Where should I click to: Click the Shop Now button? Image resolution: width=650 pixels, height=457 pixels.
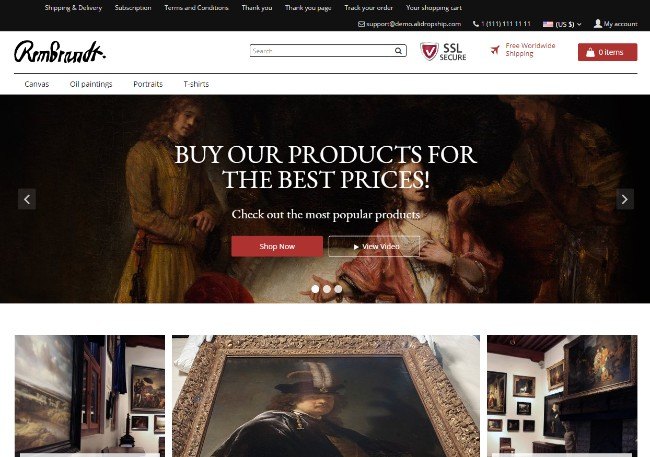point(277,246)
